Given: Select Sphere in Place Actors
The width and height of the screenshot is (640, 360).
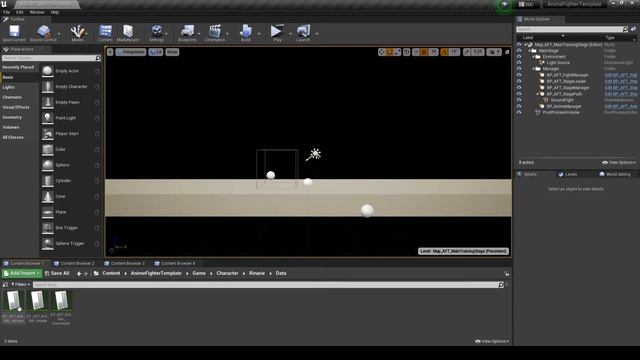Looking at the screenshot, I should (71, 165).
